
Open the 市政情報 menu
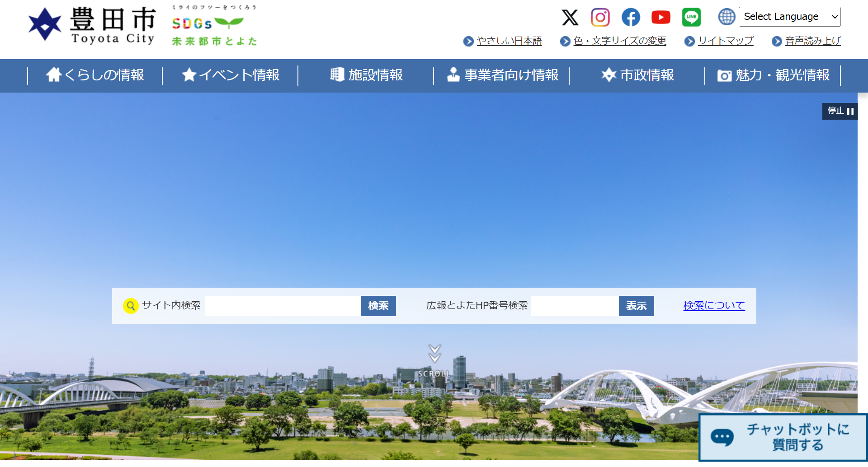coord(637,75)
